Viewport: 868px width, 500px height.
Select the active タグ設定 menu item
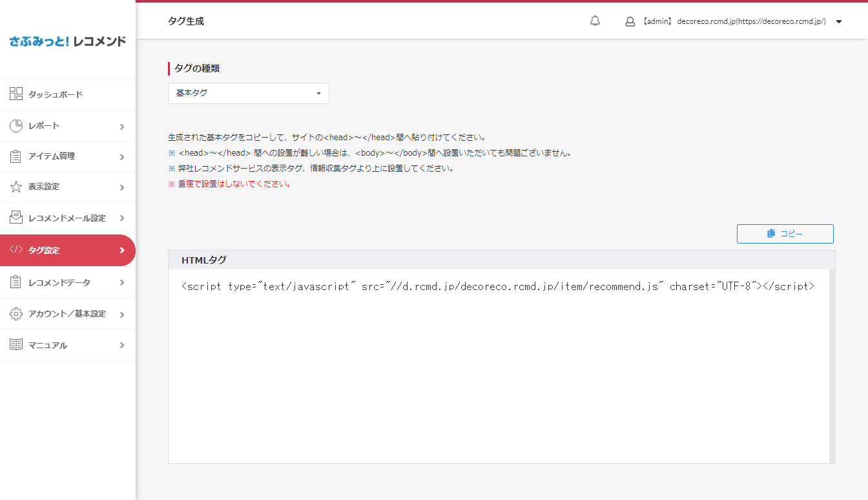pyautogui.click(x=68, y=250)
